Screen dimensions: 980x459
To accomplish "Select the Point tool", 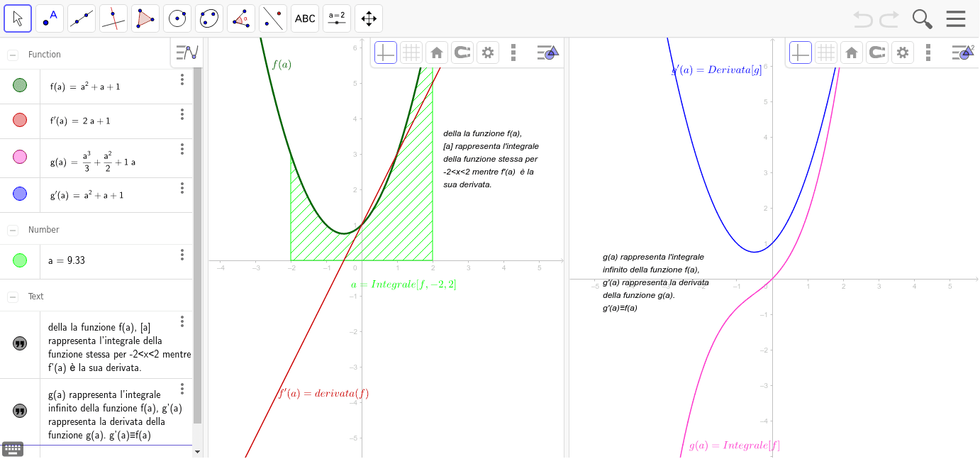I will click(x=50, y=18).
